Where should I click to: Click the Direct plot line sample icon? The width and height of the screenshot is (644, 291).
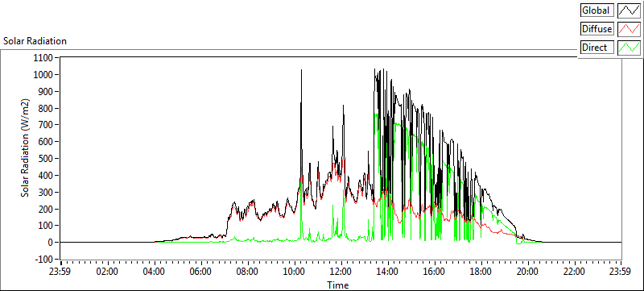point(629,48)
